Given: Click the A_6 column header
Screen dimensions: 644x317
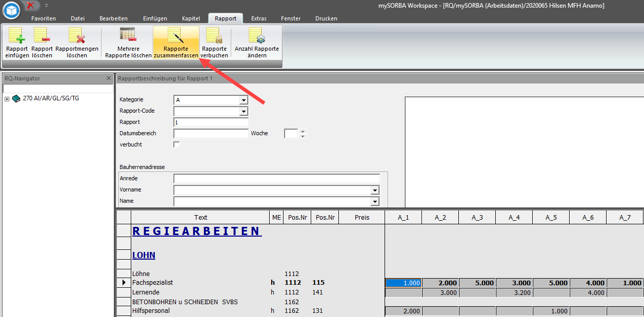Looking at the screenshot, I should [588, 218].
